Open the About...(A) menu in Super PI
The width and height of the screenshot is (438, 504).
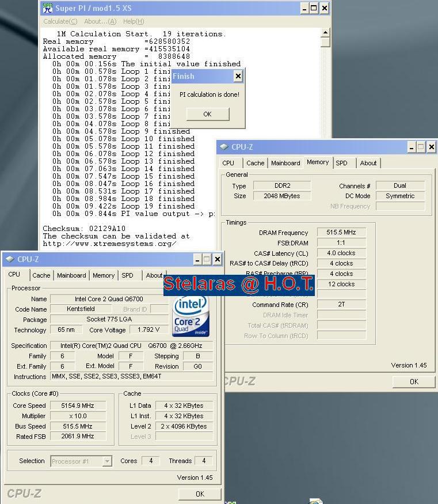click(x=100, y=21)
